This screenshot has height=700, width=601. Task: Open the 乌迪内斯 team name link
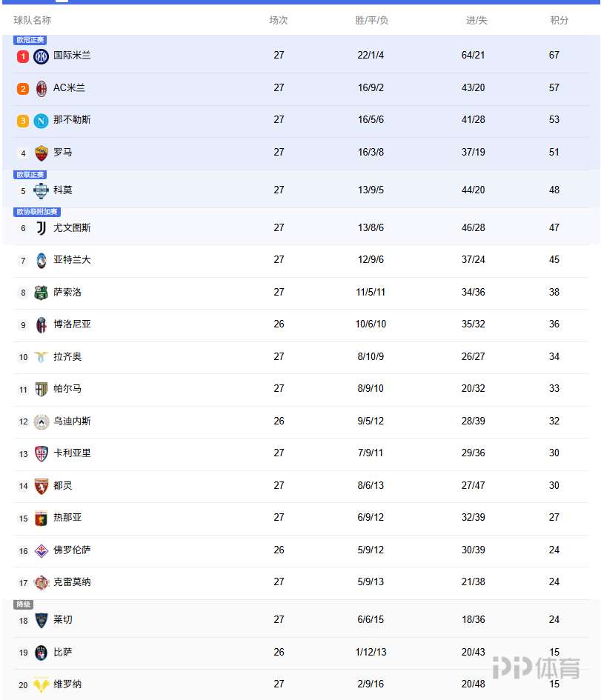[x=72, y=421]
